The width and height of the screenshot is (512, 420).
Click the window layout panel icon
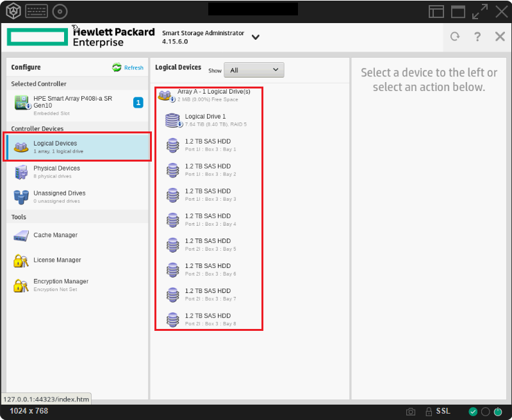(x=436, y=12)
